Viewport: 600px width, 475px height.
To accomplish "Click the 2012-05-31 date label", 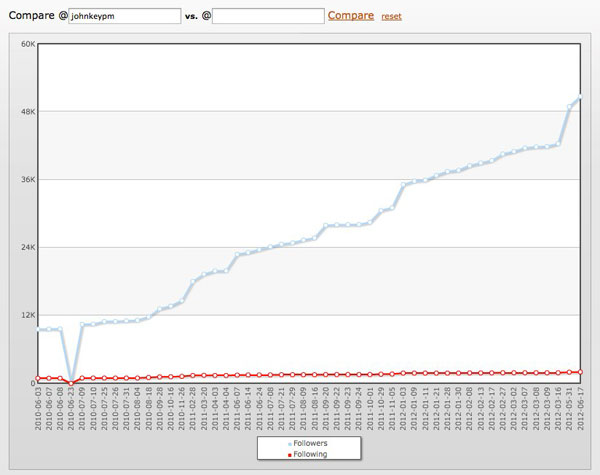I will 569,408.
